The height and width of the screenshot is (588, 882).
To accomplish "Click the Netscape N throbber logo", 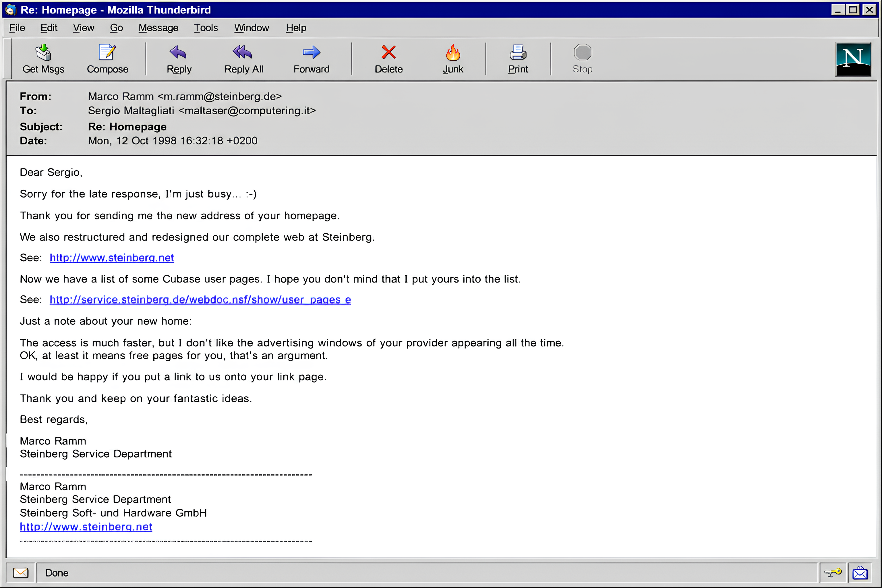I will pos(853,59).
